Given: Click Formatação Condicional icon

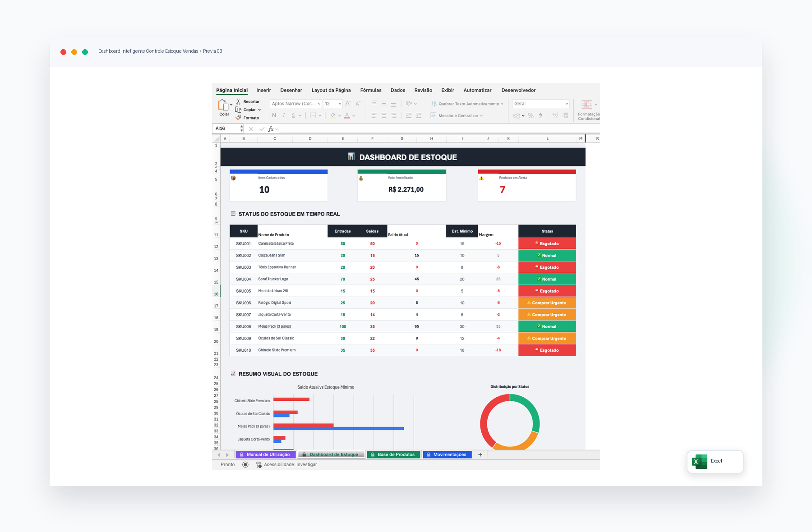Looking at the screenshot, I should [587, 105].
